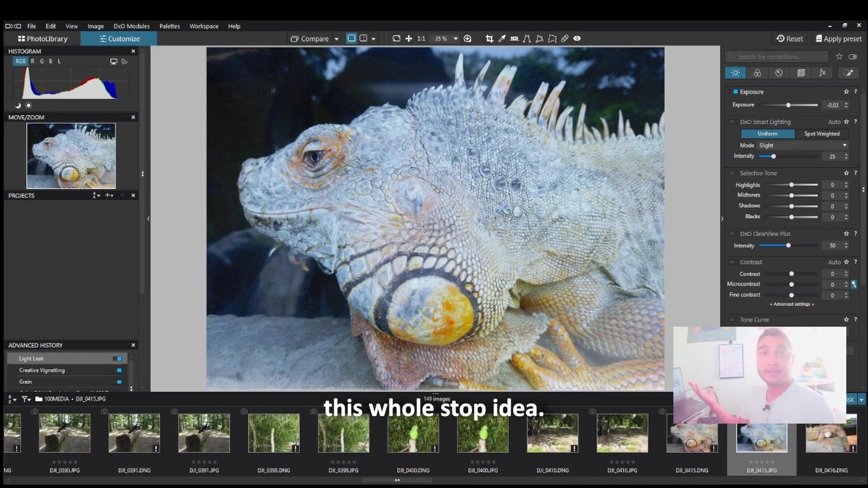Screen dimensions: 868x488
Task: Toggle show only active corrections switch
Action: point(853,56)
